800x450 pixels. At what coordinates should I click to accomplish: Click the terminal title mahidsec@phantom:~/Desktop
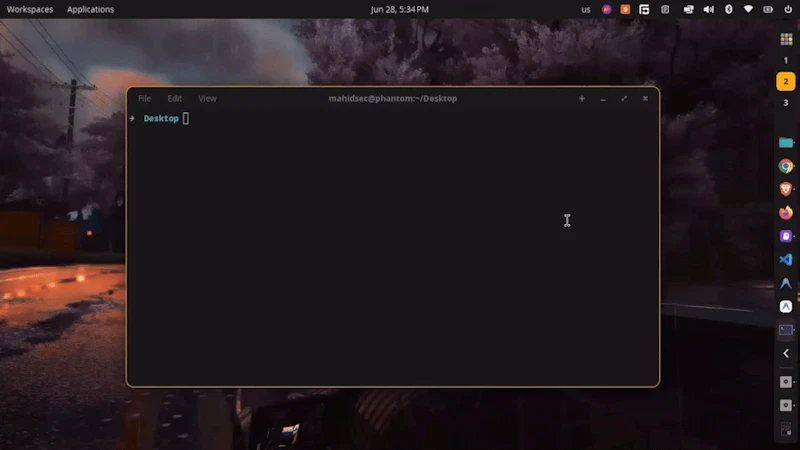click(x=392, y=98)
